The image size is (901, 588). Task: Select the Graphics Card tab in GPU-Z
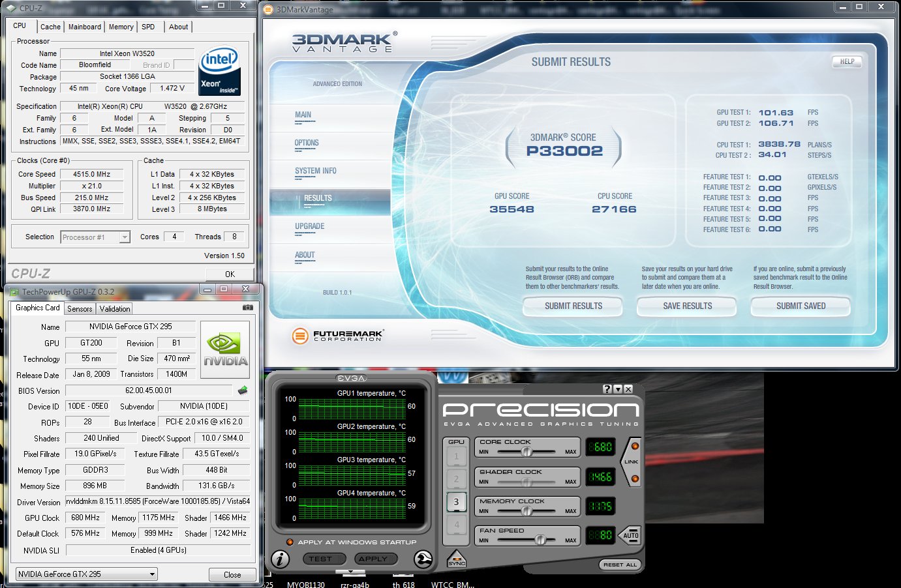(37, 308)
